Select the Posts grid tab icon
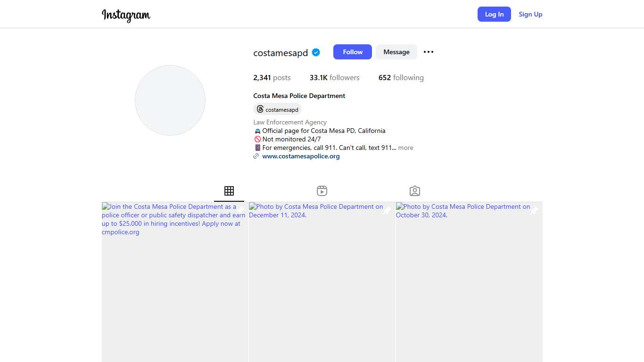This screenshot has width=644, height=362. 229,191
